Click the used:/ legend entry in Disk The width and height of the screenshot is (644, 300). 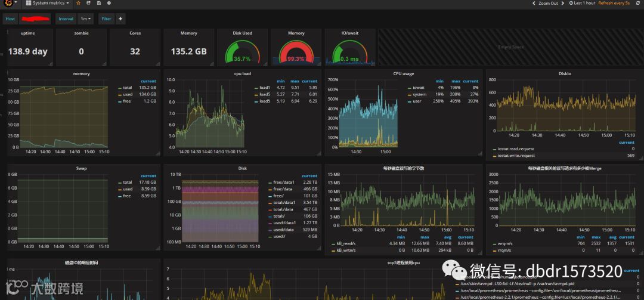(279, 236)
